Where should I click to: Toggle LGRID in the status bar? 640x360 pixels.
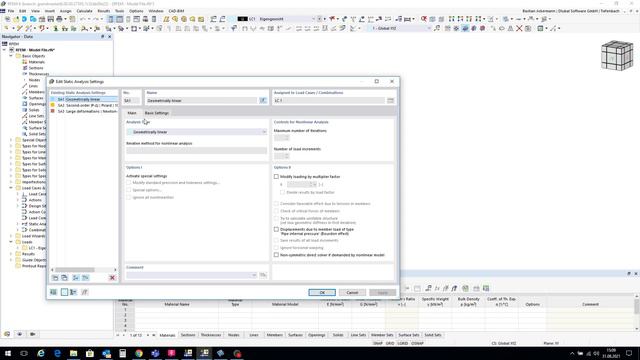pos(403,343)
